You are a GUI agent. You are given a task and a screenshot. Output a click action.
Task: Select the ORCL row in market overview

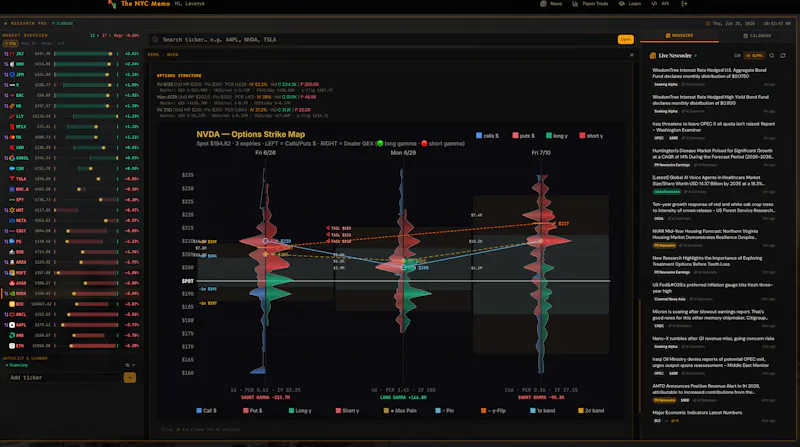[x=71, y=314]
